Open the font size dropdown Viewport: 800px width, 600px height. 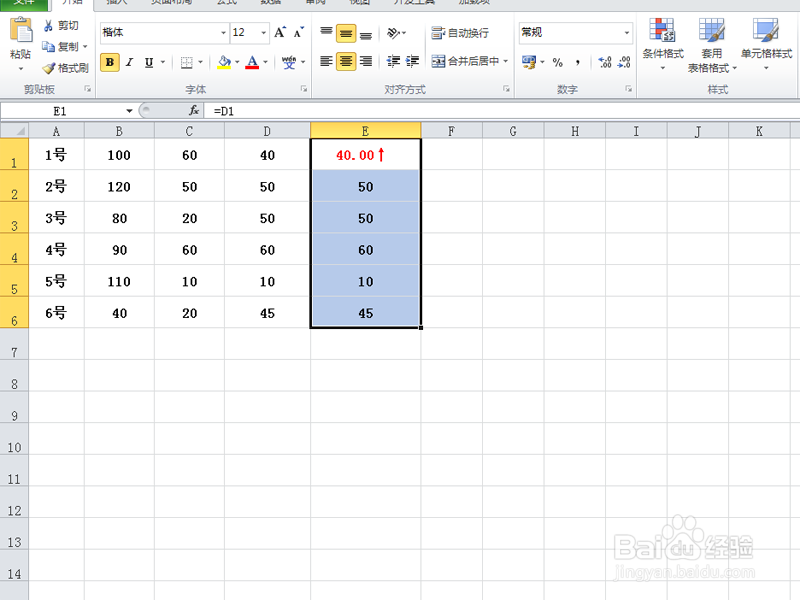coord(263,33)
